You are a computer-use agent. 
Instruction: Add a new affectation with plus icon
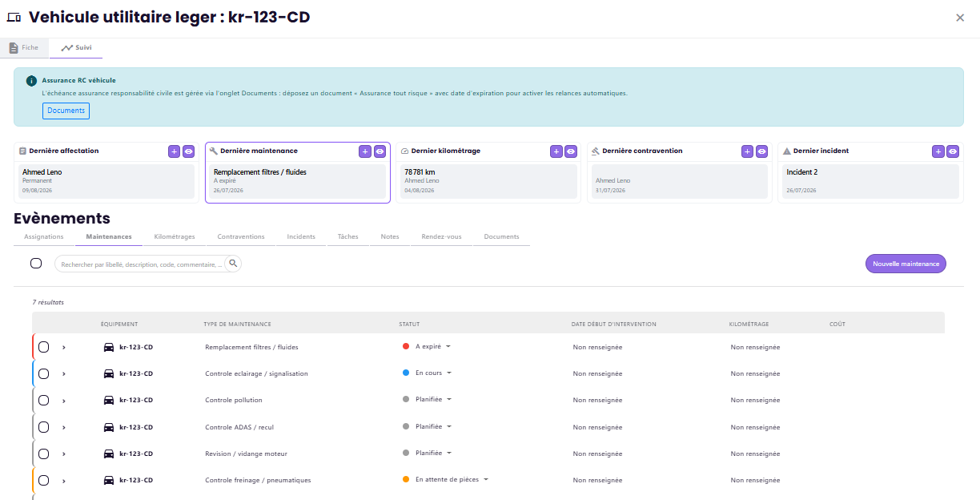174,151
